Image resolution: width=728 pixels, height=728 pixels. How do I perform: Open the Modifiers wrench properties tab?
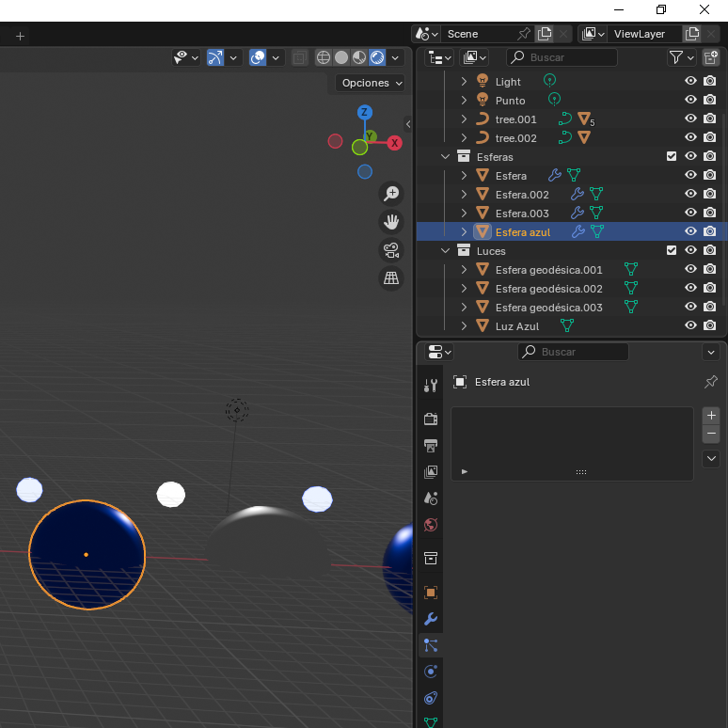(x=431, y=619)
